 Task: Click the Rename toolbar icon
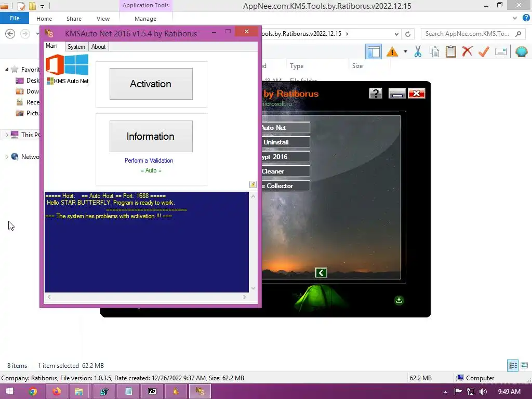pos(501,51)
